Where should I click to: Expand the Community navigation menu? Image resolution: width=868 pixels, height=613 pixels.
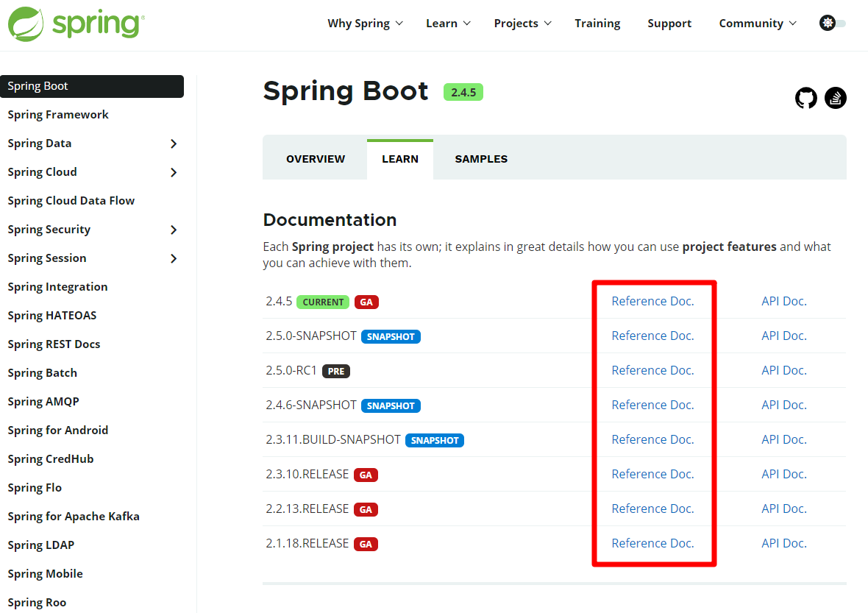[757, 24]
